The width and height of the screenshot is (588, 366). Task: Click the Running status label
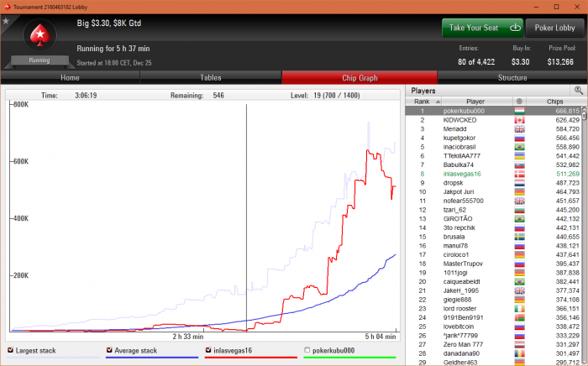[39, 60]
